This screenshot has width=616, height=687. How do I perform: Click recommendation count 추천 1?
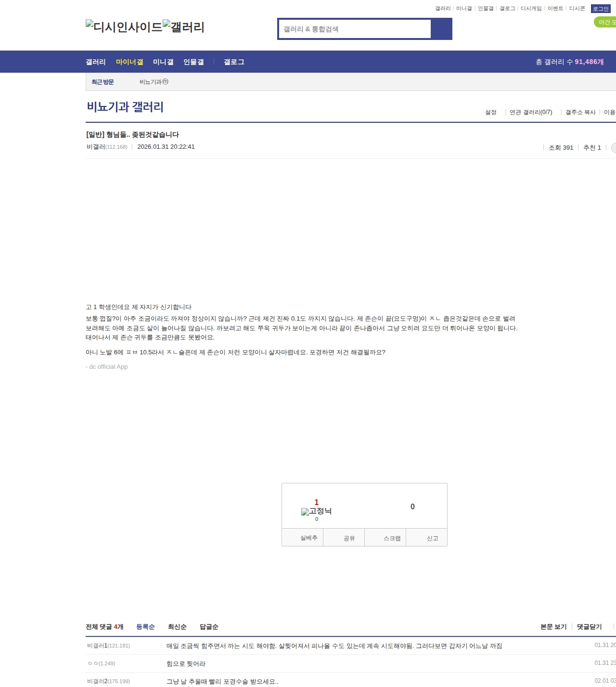[x=592, y=148]
